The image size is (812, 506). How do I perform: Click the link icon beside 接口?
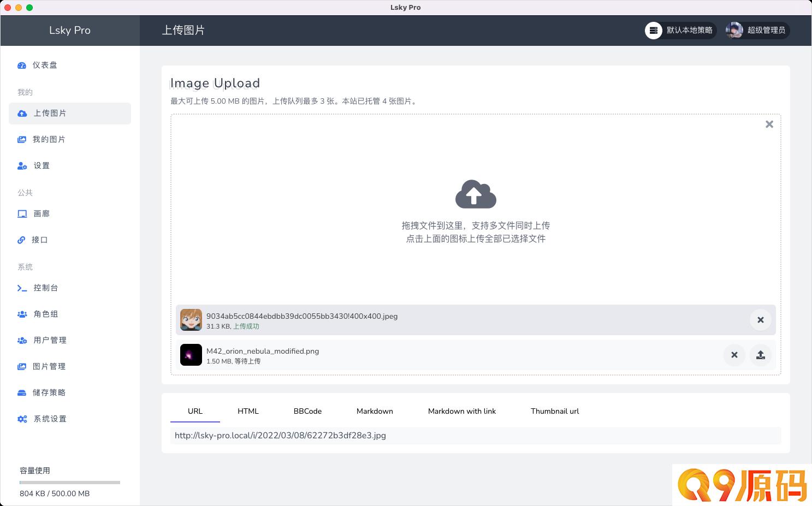click(x=21, y=240)
